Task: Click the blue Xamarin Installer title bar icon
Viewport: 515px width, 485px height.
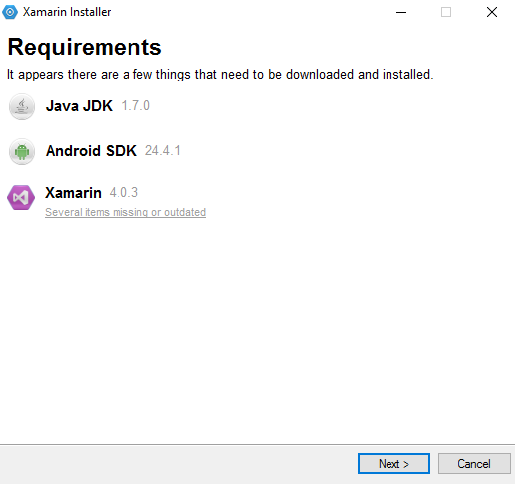Action: [x=10, y=12]
